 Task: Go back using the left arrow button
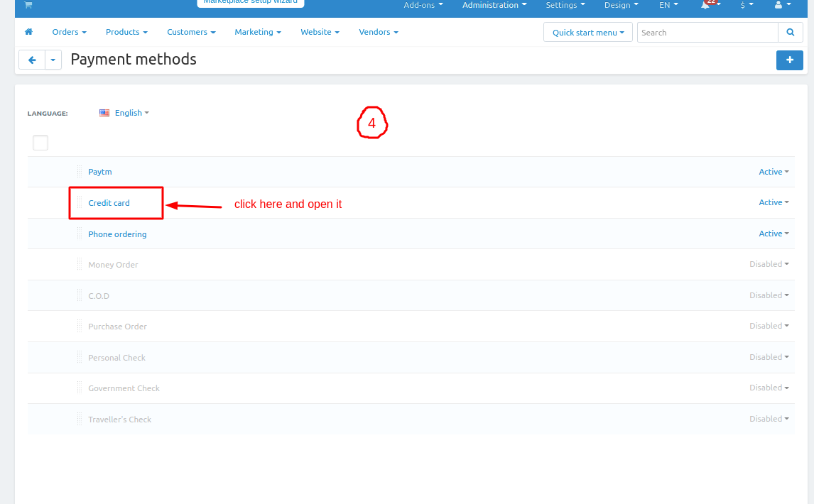point(32,60)
